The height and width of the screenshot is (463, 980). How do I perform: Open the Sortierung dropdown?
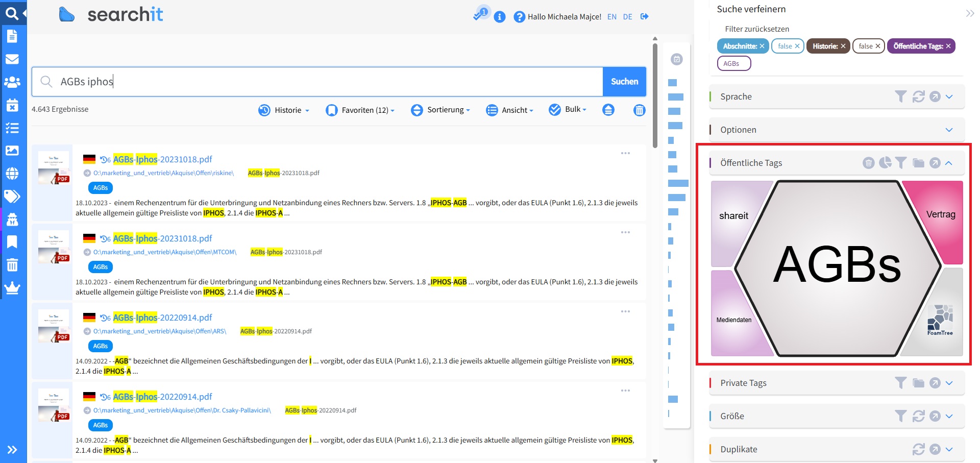[440, 110]
